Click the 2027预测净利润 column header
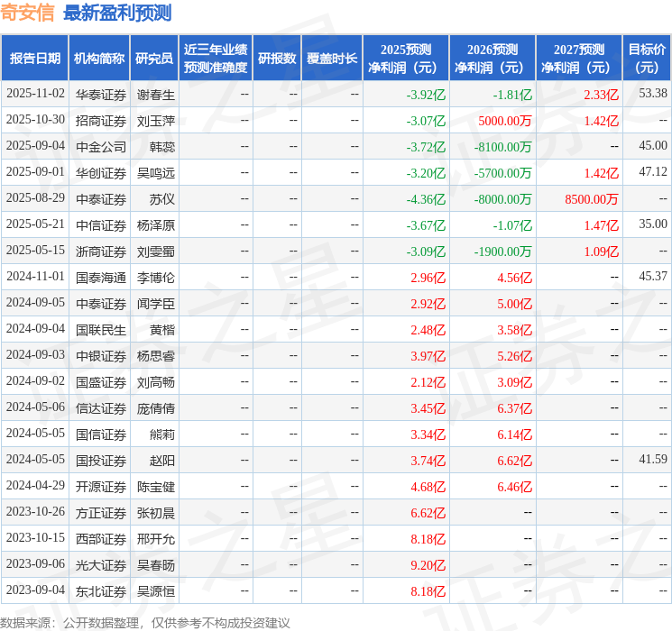This screenshot has height=631, width=672. [579, 58]
